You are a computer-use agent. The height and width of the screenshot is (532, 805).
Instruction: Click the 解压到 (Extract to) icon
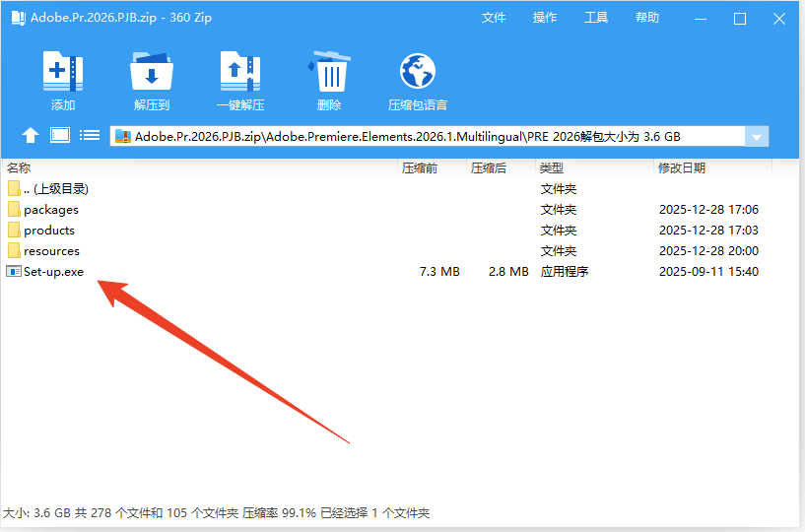152,71
